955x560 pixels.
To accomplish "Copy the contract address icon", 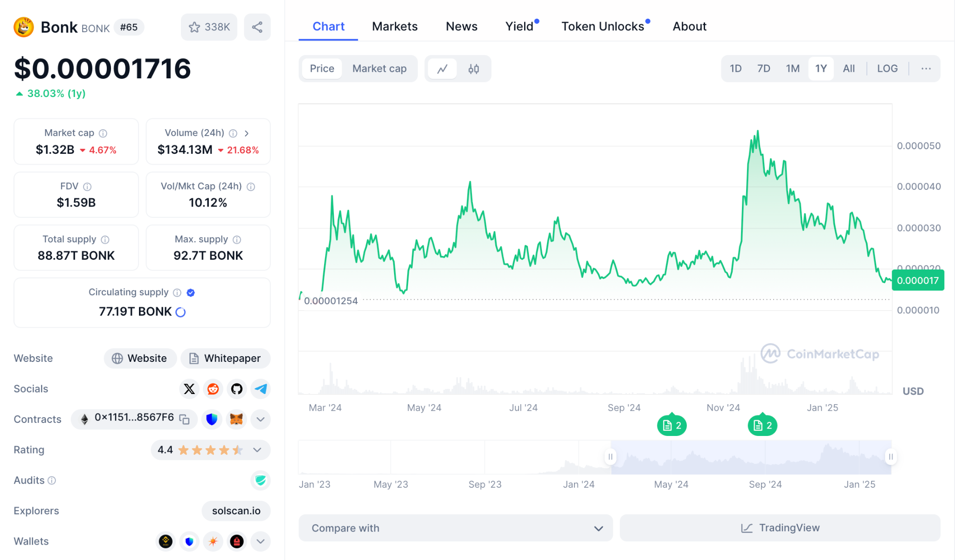I will (185, 419).
